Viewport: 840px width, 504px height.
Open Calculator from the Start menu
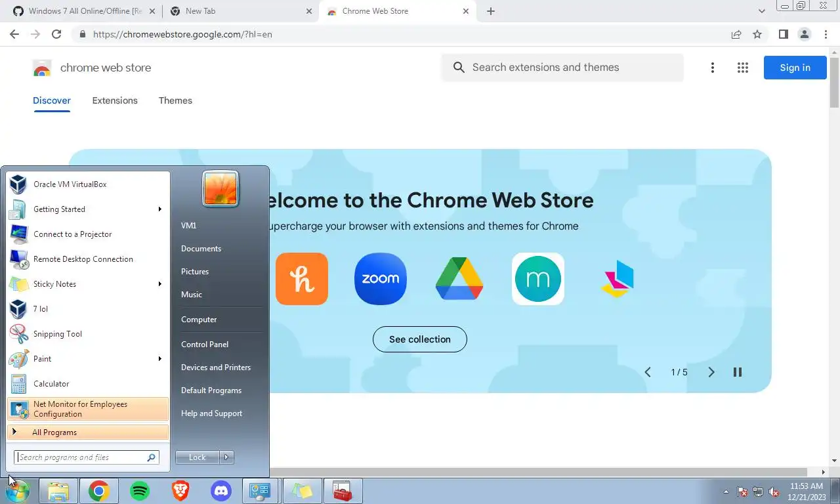pos(88,384)
